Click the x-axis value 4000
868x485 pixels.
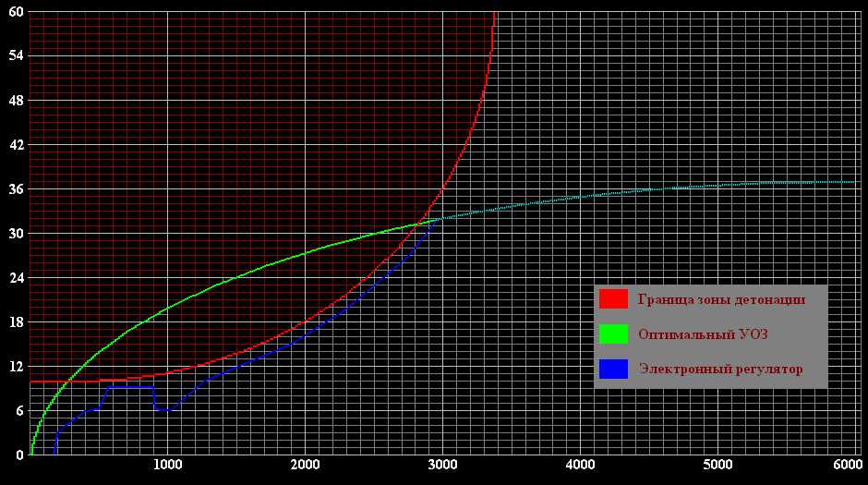[580, 465]
